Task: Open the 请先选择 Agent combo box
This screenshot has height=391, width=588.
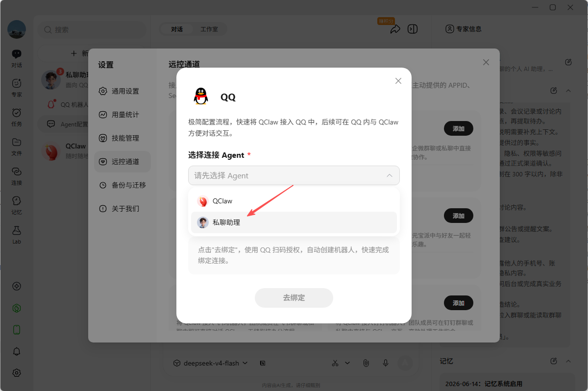Action: click(294, 175)
